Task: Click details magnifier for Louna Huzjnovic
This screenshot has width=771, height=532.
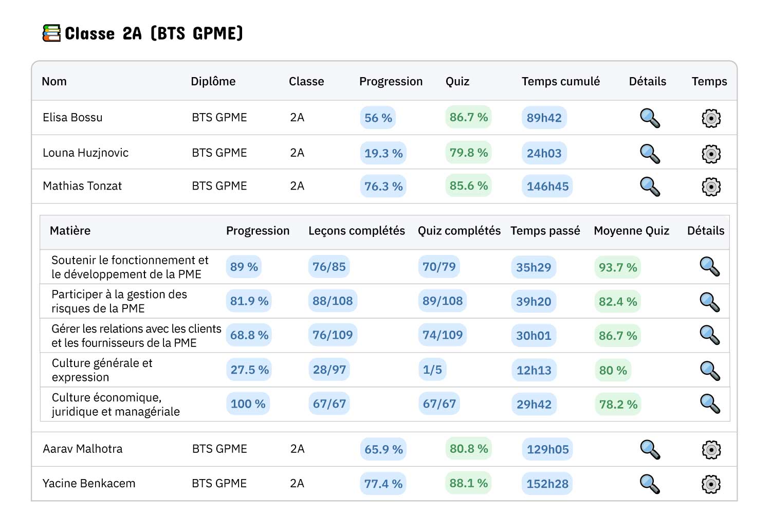Action: 650,153
